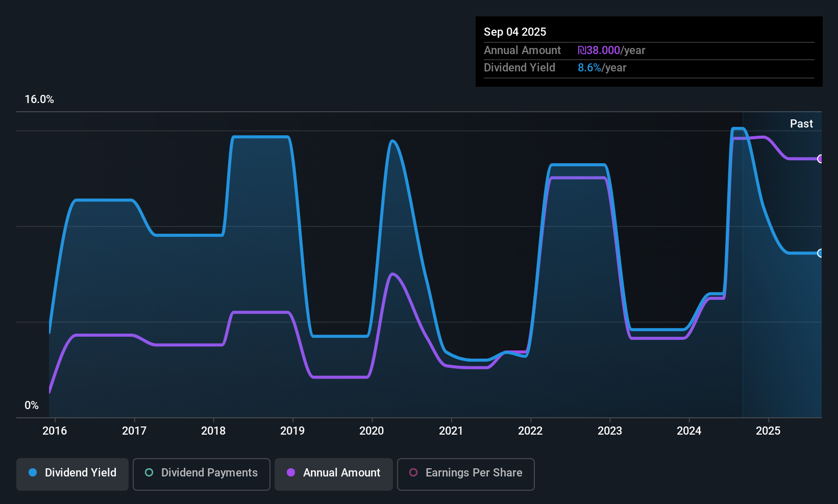Click the 2019 year tick label
The width and height of the screenshot is (838, 504).
click(x=292, y=431)
